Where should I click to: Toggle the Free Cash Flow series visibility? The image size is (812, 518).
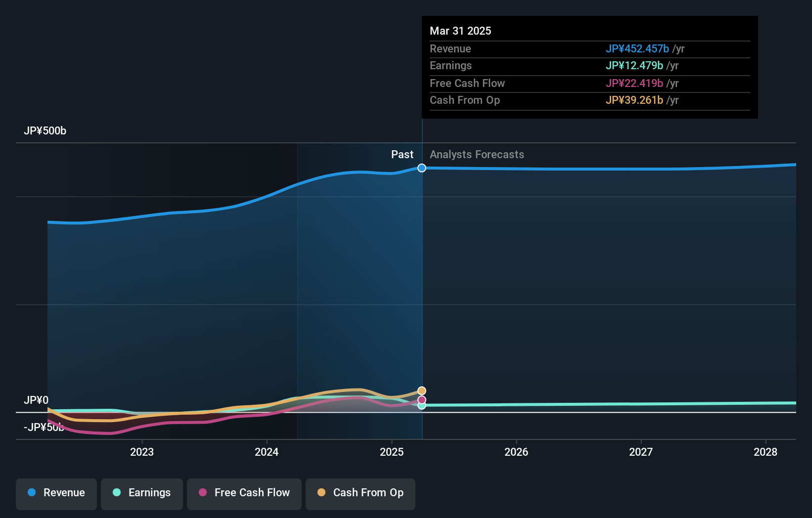click(x=244, y=493)
